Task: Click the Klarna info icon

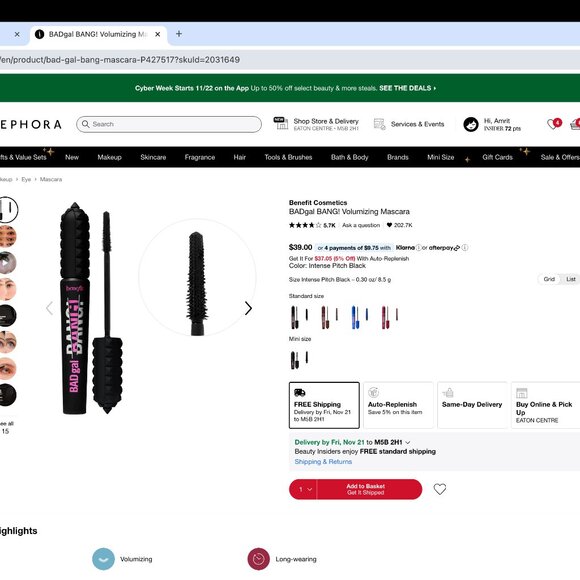Action: click(419, 247)
